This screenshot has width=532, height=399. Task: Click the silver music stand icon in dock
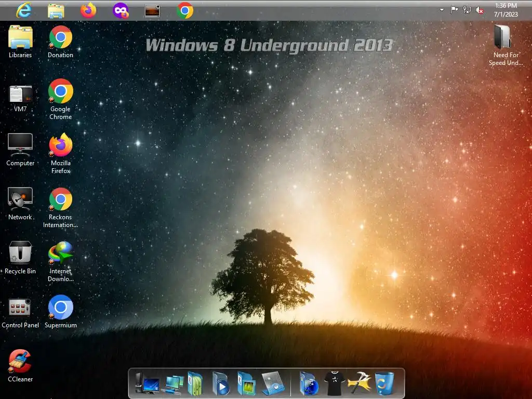pos(273,383)
